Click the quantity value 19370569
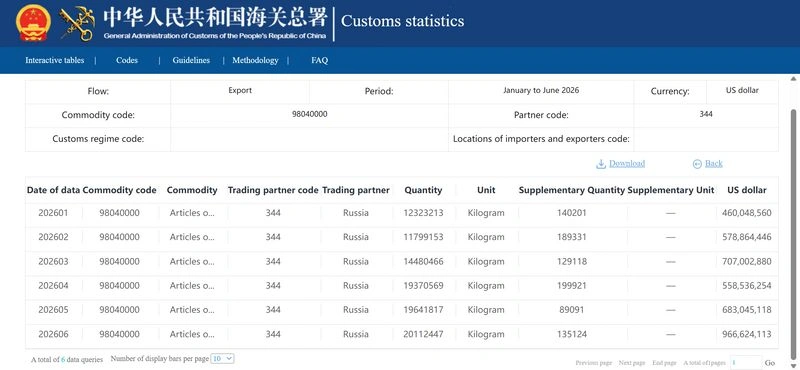 coord(423,285)
